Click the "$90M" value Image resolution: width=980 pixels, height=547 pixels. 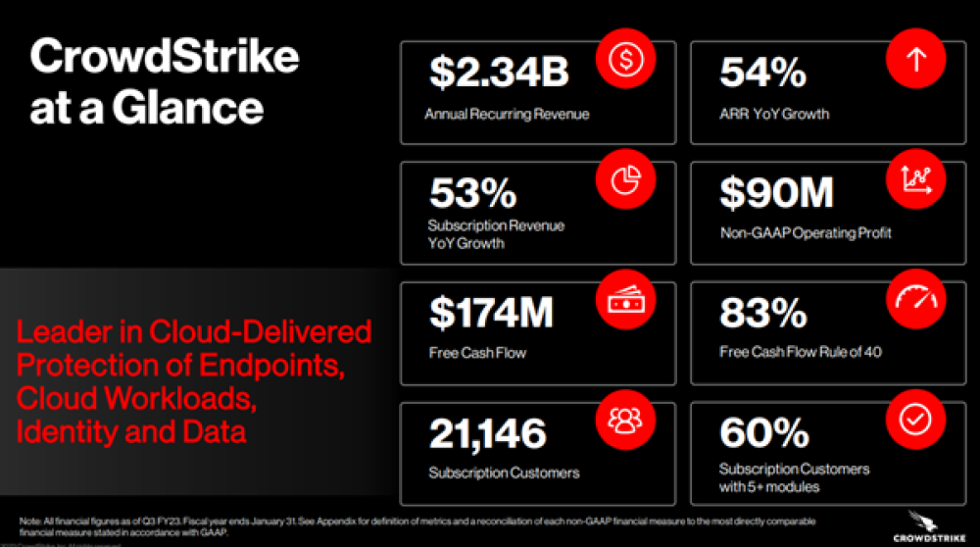[x=777, y=192]
